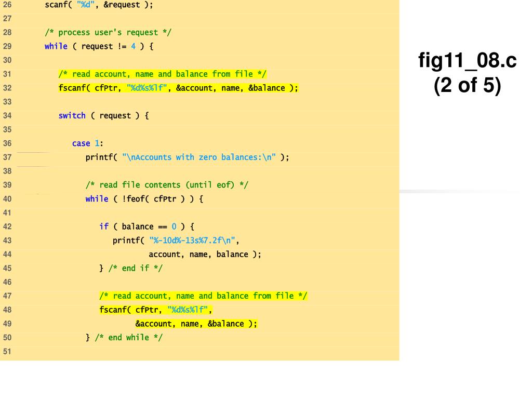Click the highlighted fscanf on line 48
Screen dimensions: 532x399
click(155, 310)
